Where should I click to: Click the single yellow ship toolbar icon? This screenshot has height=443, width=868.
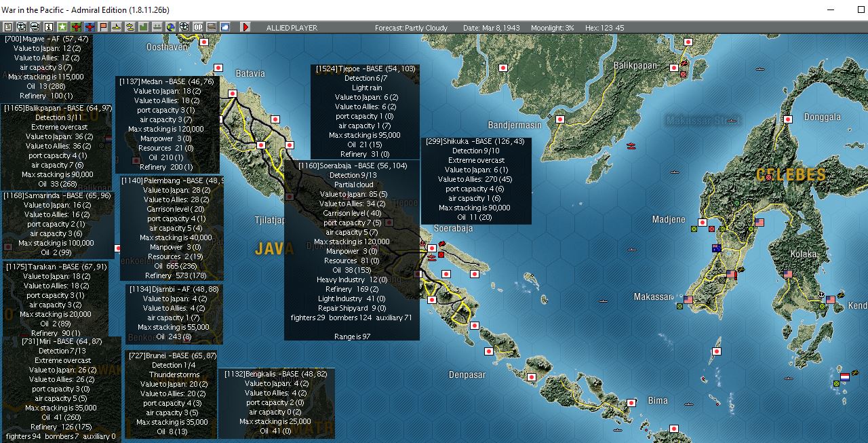[117, 27]
